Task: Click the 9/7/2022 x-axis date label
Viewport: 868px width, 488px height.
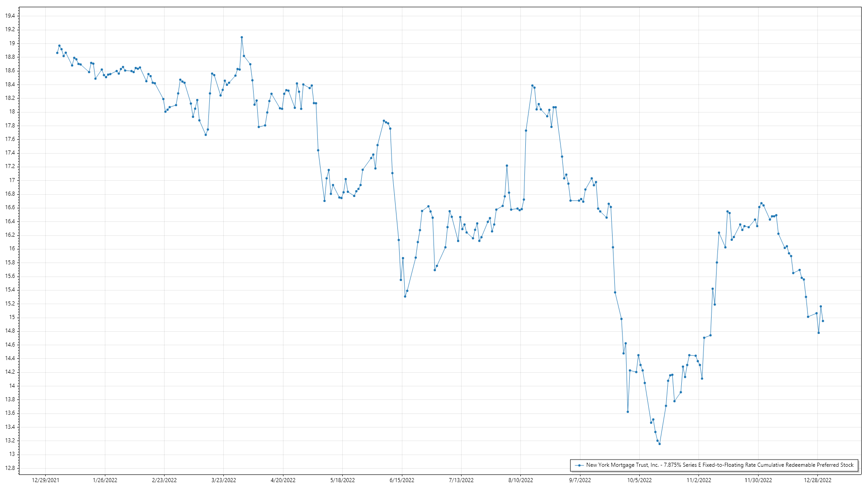Action: tap(580, 480)
